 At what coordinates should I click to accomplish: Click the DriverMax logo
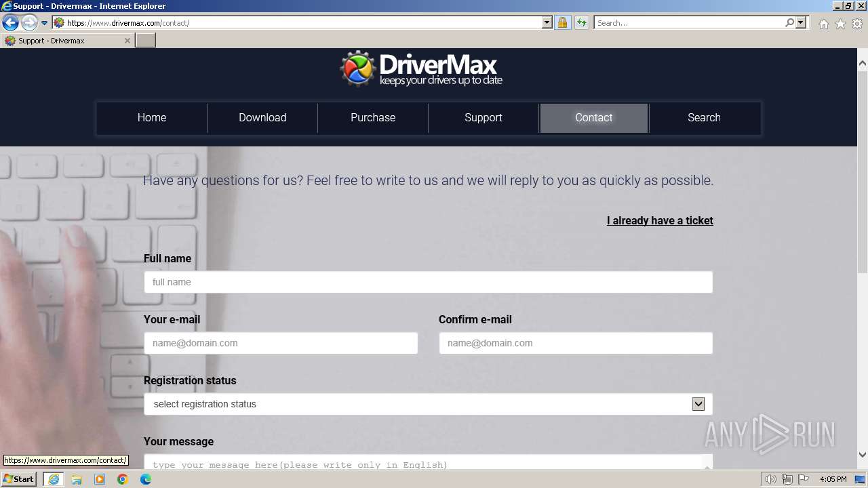421,69
